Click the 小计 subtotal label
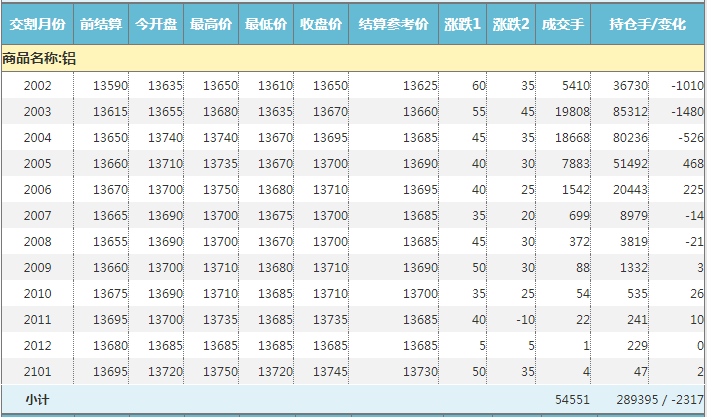 pos(37,399)
